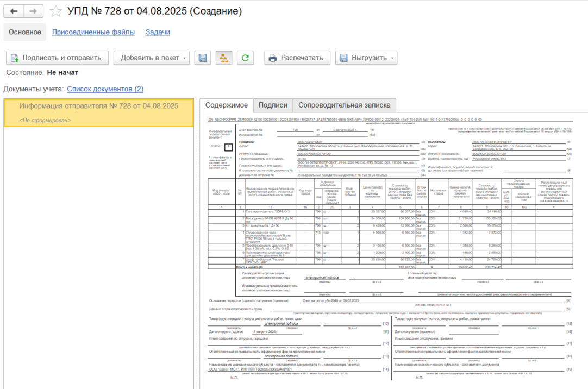Switch to the Основное tab
This screenshot has width=588, height=389.
pos(25,32)
